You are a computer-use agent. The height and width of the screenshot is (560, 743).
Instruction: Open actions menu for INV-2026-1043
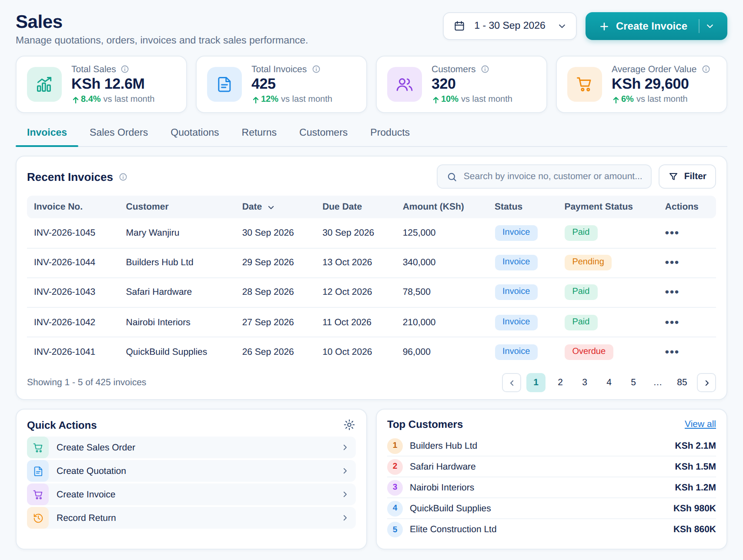(672, 292)
